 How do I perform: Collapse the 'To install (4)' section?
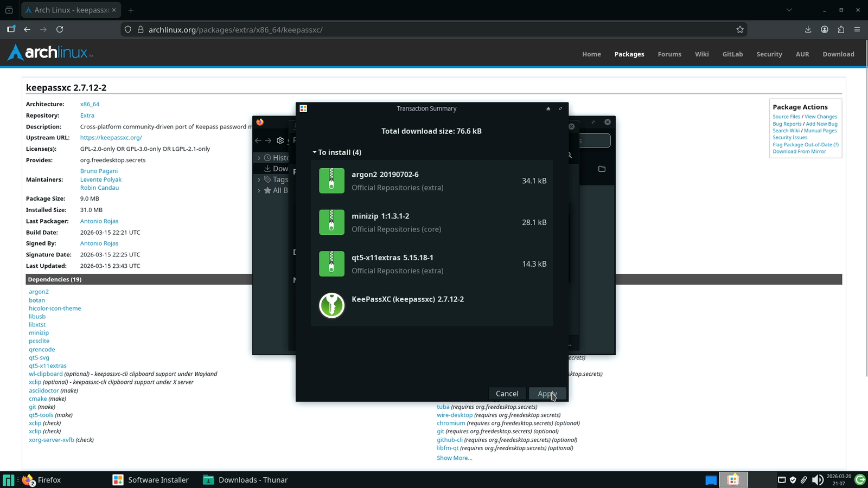[x=315, y=152]
